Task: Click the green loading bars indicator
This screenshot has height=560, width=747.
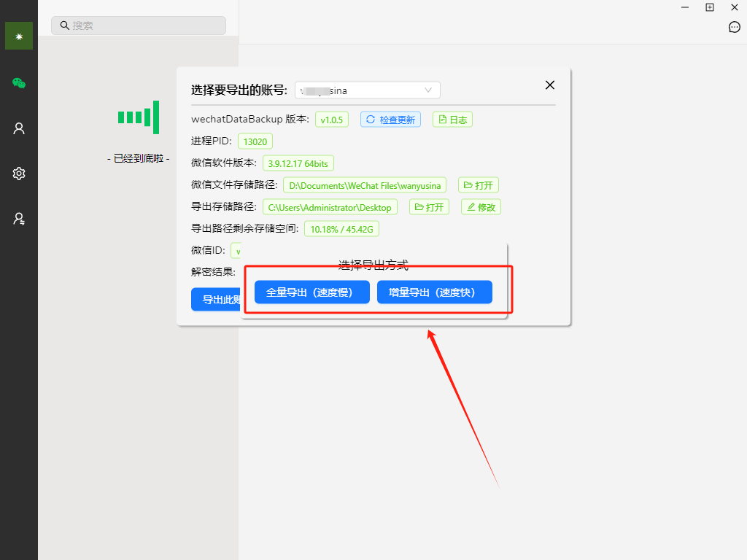Action: (x=139, y=117)
